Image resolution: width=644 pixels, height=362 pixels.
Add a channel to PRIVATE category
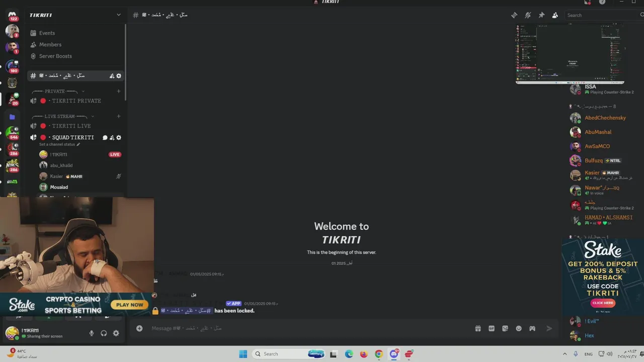coord(119,92)
